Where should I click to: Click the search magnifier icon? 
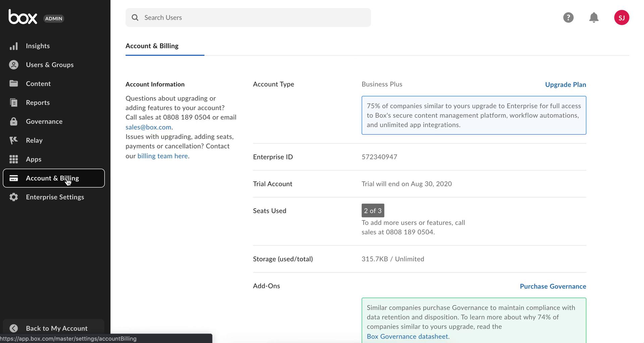(135, 17)
